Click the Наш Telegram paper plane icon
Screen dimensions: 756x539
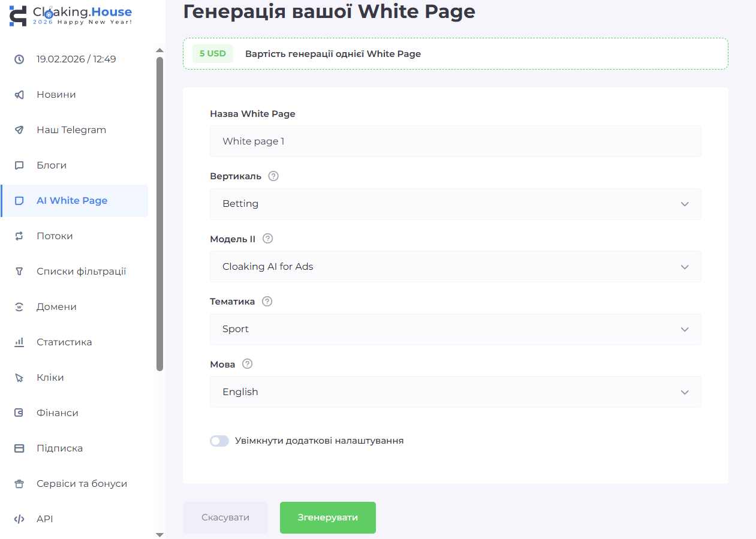[19, 130]
